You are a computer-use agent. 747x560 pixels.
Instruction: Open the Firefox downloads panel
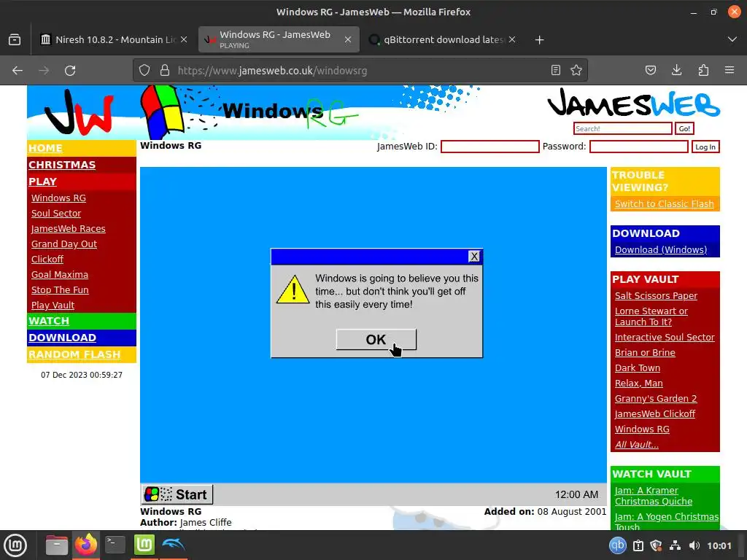point(676,71)
